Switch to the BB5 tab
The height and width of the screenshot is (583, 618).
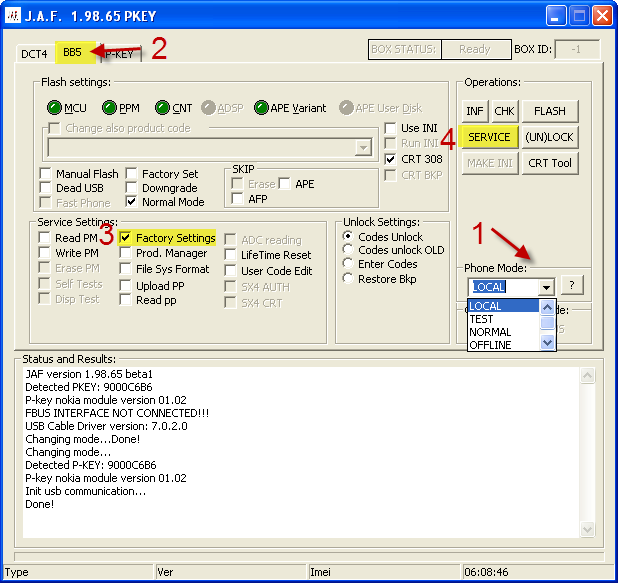pyautogui.click(x=73, y=52)
